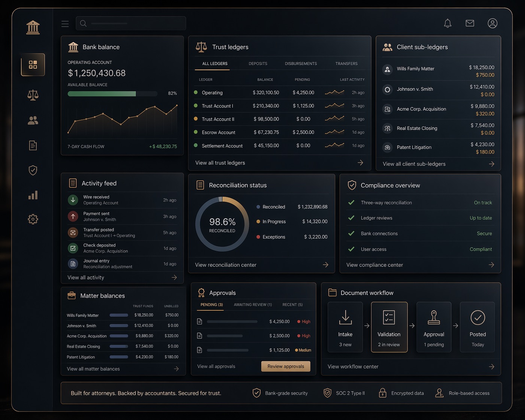Toggle the hamburger menu icon
Screen dimensions: 525x420
pyautogui.click(x=65, y=24)
